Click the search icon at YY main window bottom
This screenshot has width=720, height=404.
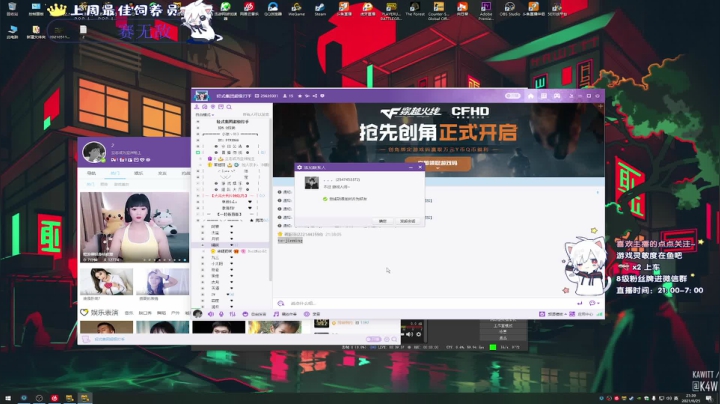[394, 339]
